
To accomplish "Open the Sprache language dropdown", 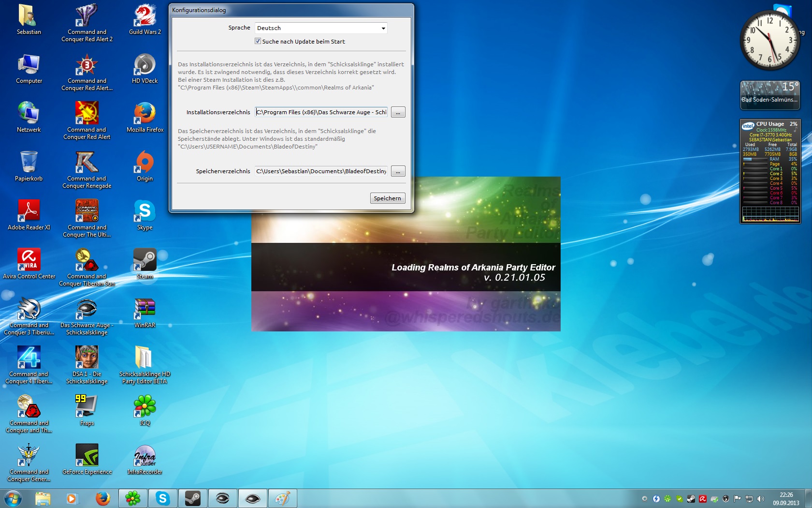I will pyautogui.click(x=321, y=28).
